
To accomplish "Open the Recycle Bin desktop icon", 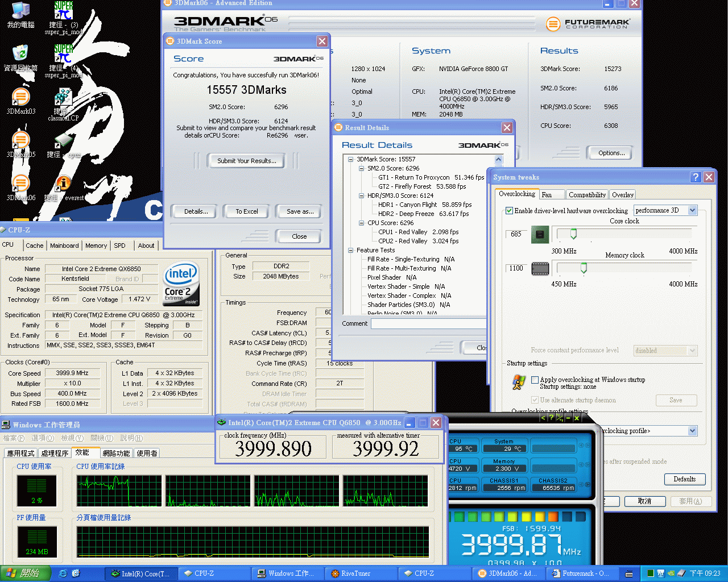I will [20, 59].
